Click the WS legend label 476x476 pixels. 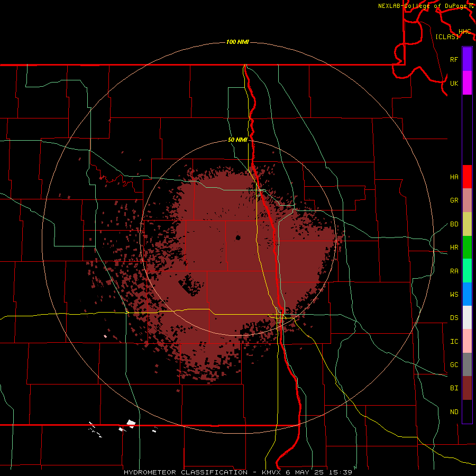point(454,295)
